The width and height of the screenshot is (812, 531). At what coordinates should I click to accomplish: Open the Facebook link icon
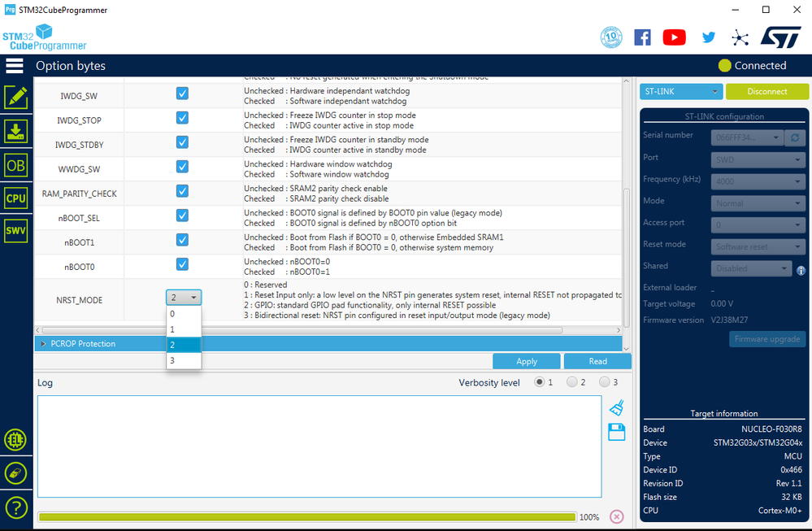[642, 37]
